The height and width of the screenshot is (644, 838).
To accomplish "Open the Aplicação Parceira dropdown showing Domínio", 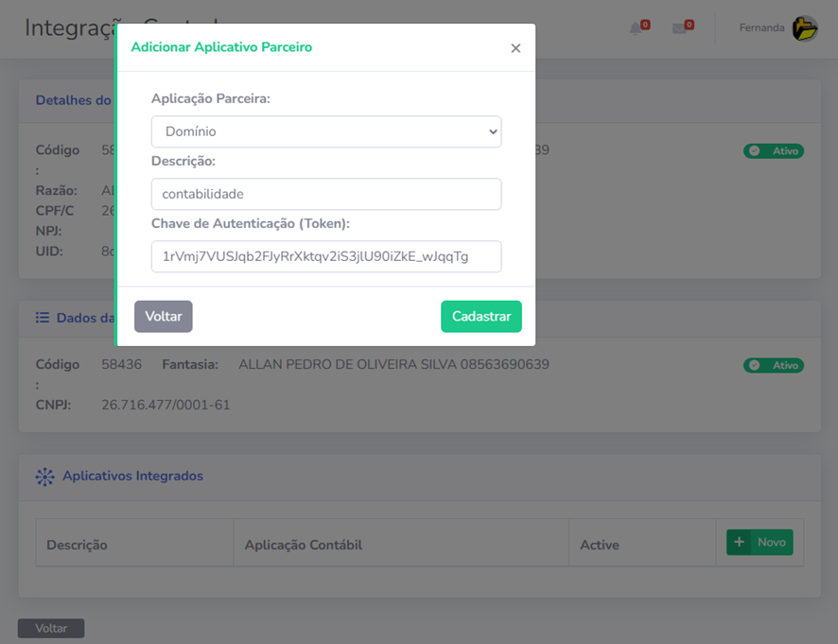I will pos(325,131).
